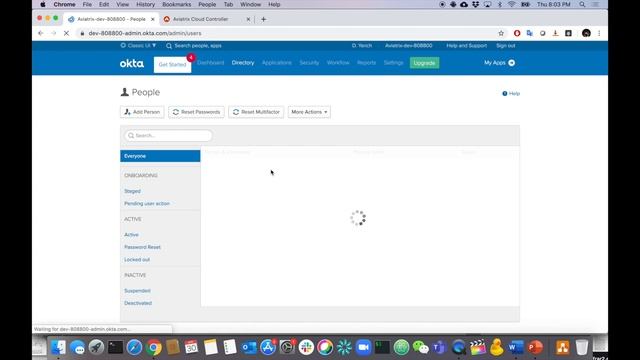The width and height of the screenshot is (640, 360).
Task: Filter by Password Reset status
Action: pos(142,247)
